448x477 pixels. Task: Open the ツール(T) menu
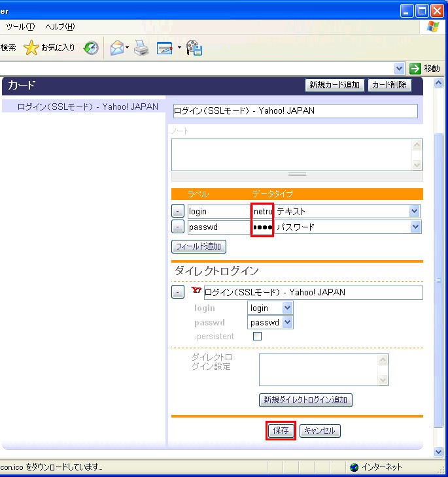pyautogui.click(x=20, y=27)
